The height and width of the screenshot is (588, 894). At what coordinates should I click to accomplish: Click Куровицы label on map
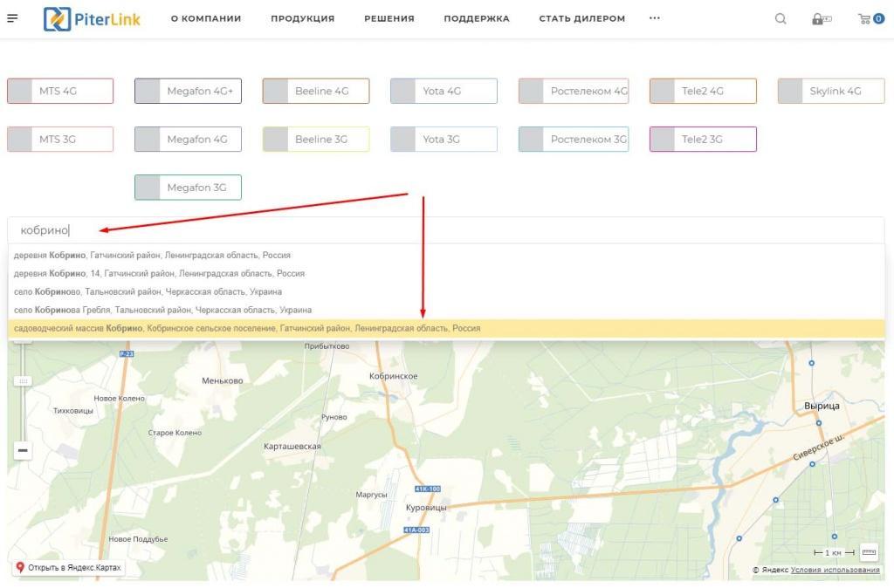[x=426, y=508]
